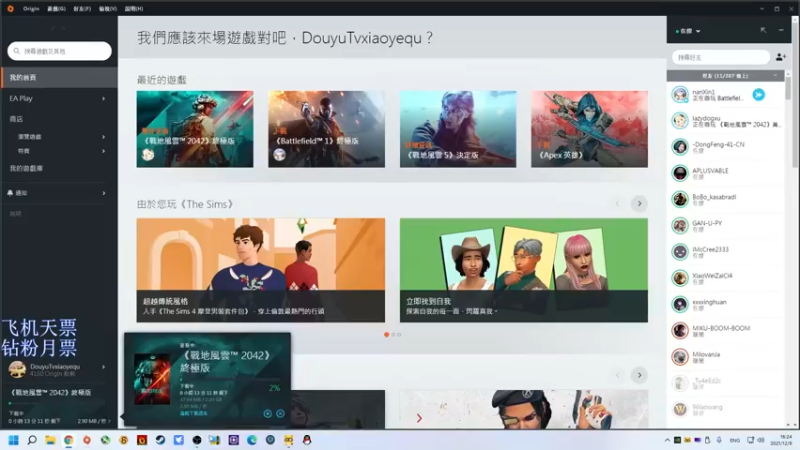Go to next The Sims carousel page
This screenshot has height=450, width=800.
(x=639, y=204)
